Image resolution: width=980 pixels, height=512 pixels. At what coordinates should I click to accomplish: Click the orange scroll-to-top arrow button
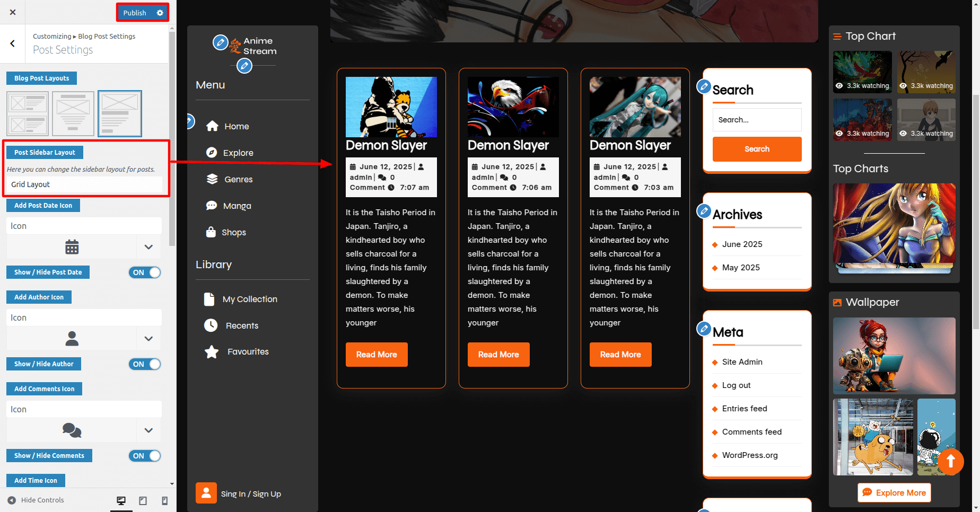[950, 462]
